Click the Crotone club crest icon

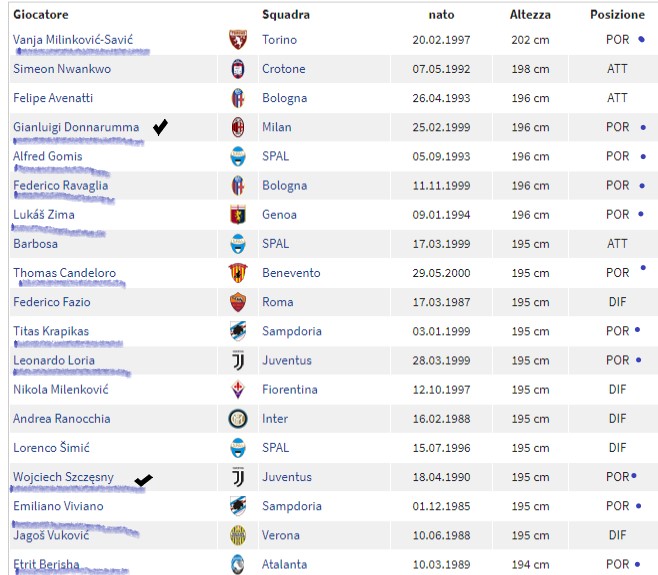click(x=238, y=69)
